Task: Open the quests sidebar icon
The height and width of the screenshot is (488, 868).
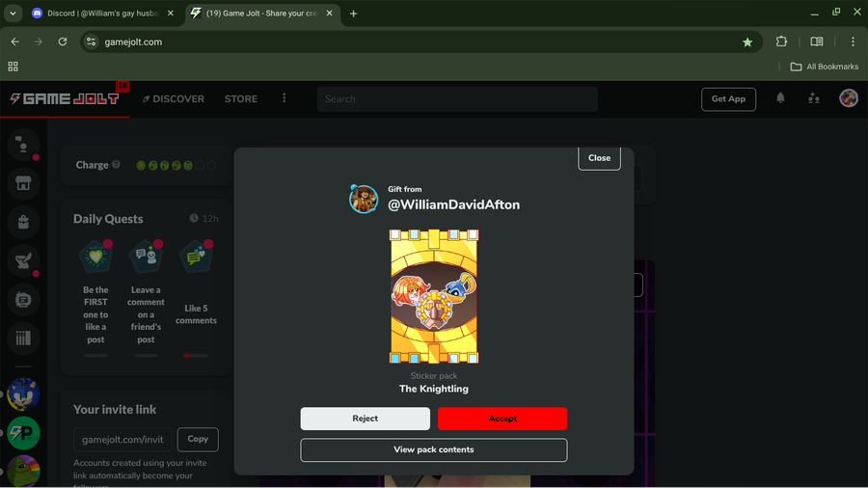Action: [x=23, y=260]
